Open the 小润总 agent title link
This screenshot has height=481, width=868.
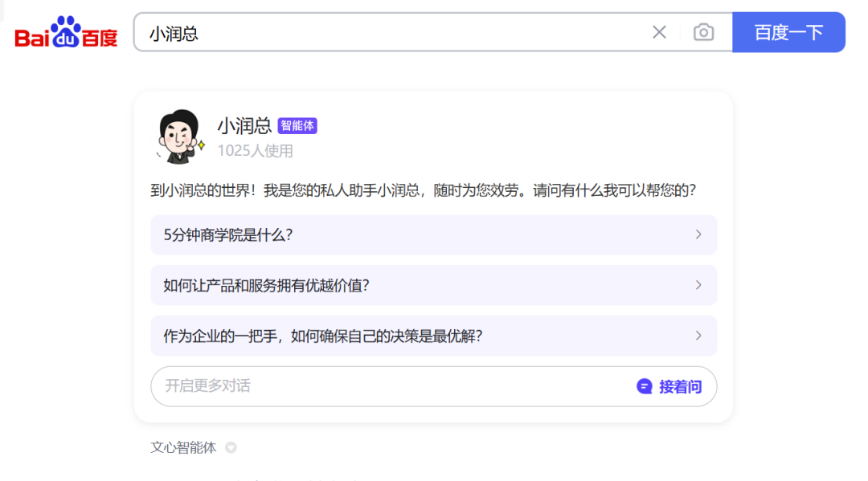click(x=244, y=125)
